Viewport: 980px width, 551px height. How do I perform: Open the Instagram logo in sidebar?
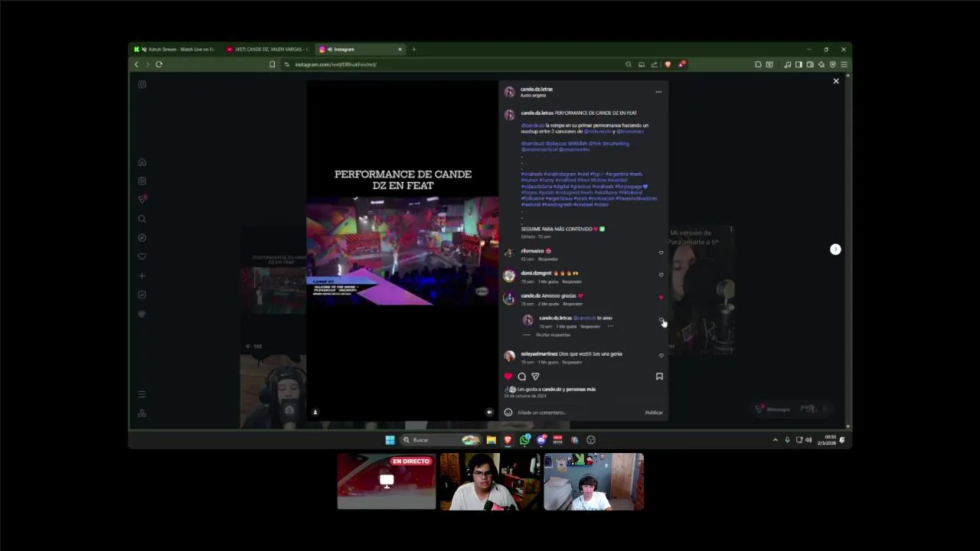click(x=142, y=84)
